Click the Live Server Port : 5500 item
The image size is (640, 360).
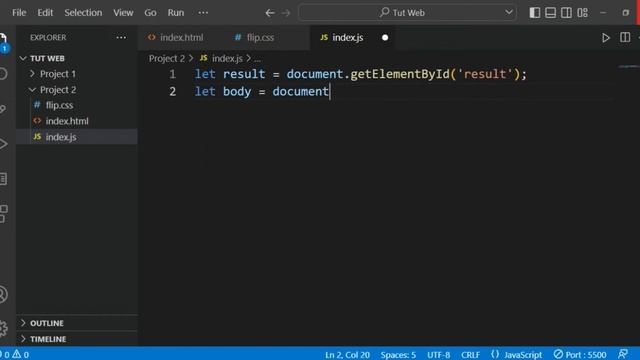click(580, 355)
